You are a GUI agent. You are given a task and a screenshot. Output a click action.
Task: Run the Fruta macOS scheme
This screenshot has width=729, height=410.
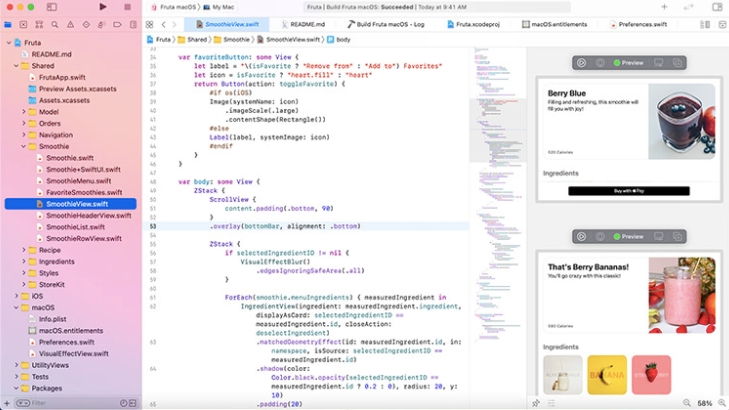pyautogui.click(x=103, y=7)
